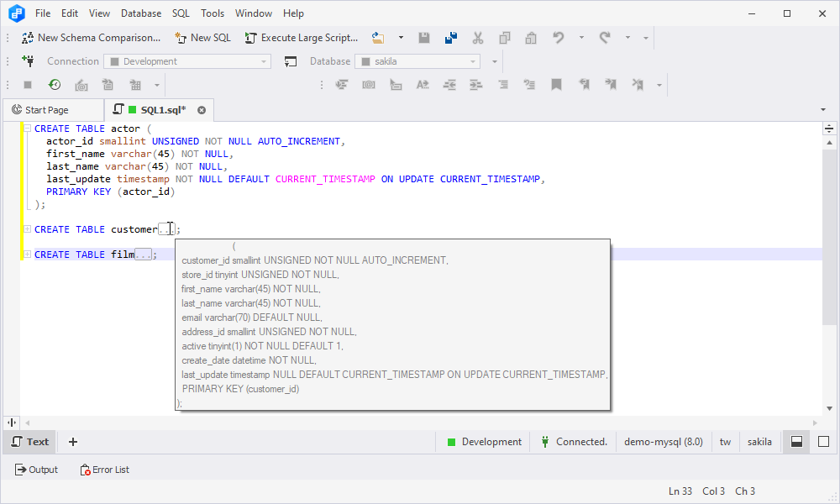Click the Save All icon
The height and width of the screenshot is (504, 840).
(451, 38)
